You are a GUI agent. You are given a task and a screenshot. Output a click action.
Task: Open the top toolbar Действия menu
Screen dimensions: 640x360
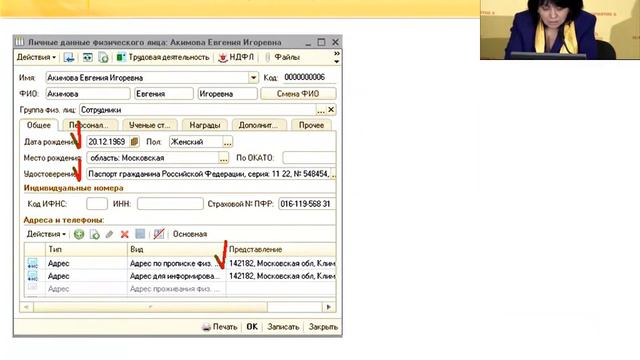[x=36, y=58]
